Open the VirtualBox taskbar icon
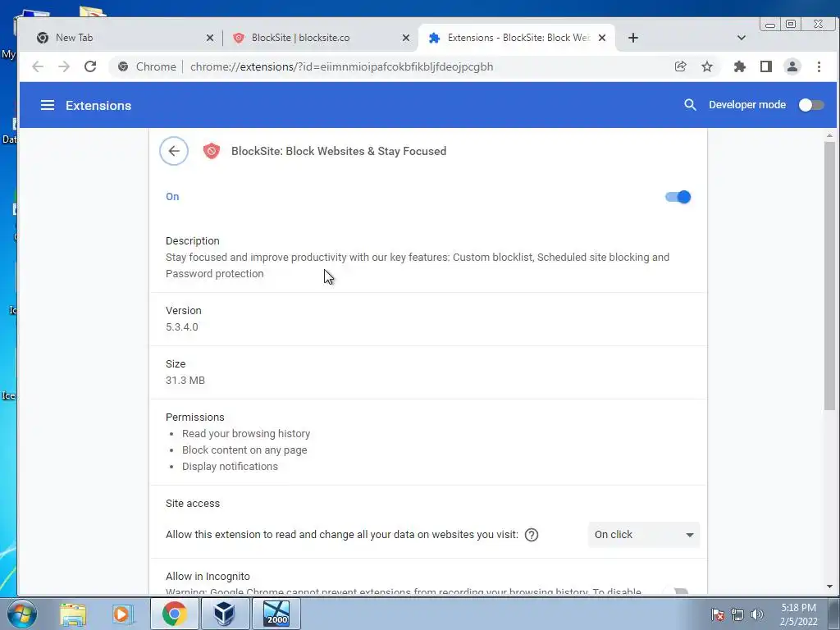The width and height of the screenshot is (840, 630). [x=224, y=614]
